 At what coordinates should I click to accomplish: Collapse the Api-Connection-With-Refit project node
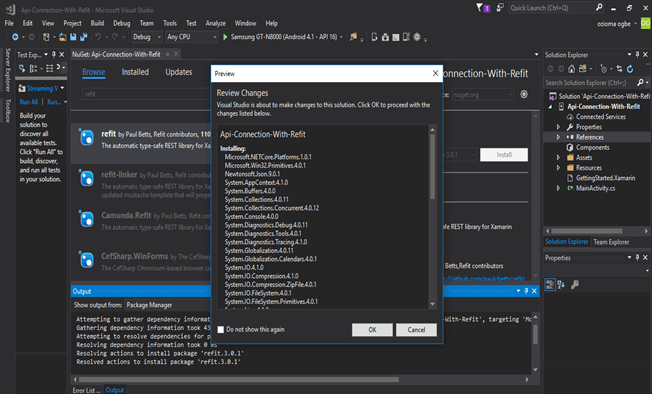[551, 107]
